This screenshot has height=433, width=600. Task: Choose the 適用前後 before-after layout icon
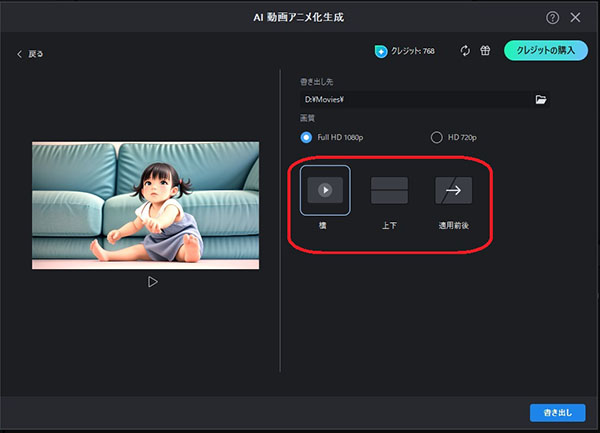click(453, 190)
